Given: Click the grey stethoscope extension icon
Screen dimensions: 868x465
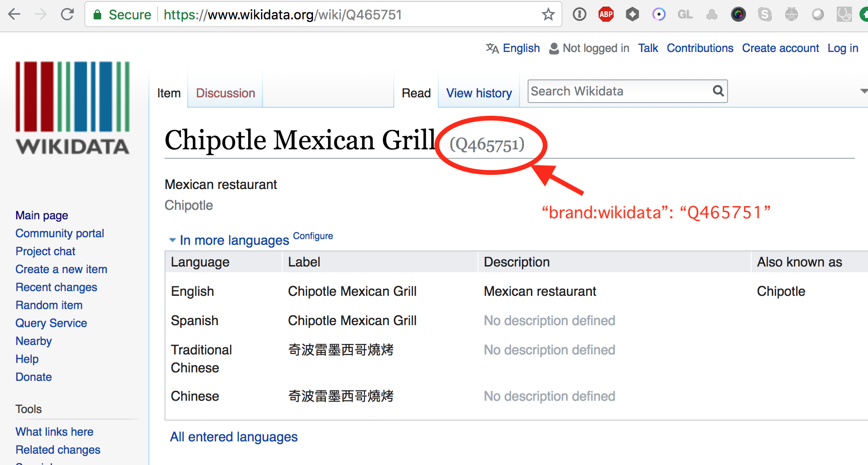Looking at the screenshot, I should 844,14.
